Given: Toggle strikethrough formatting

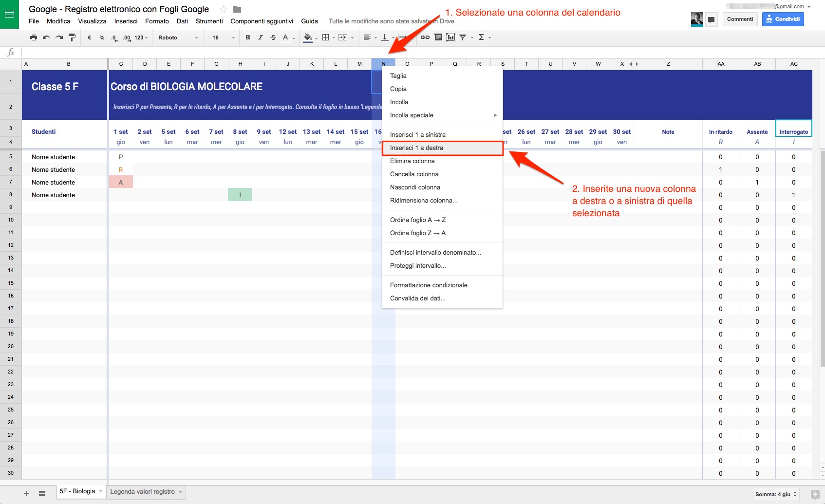Looking at the screenshot, I should point(273,37).
